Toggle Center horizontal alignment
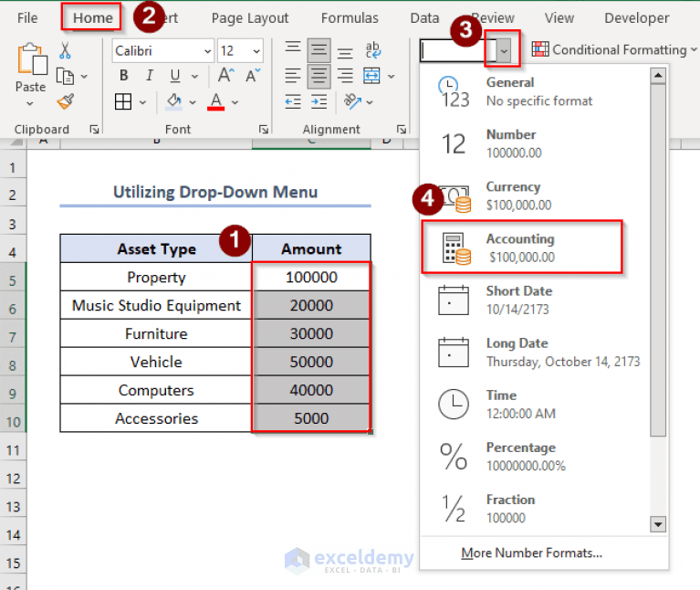Image resolution: width=700 pixels, height=590 pixels. pos(319,77)
